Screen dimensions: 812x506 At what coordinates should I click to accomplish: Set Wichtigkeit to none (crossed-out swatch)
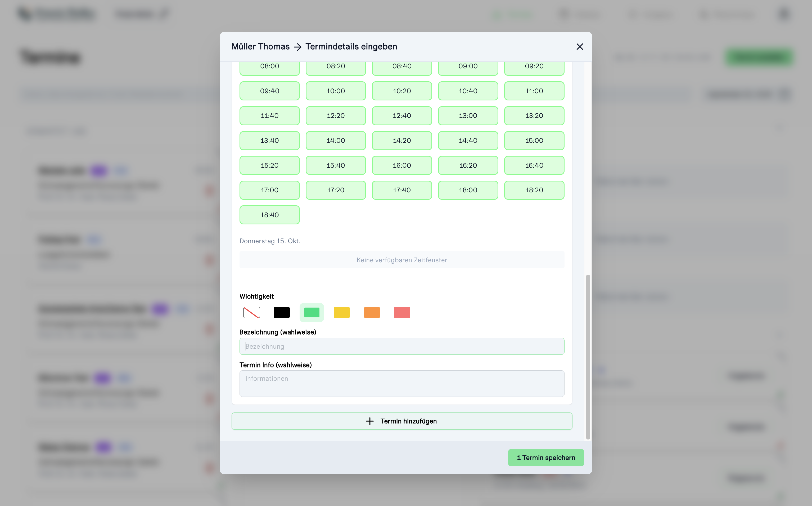[251, 312]
